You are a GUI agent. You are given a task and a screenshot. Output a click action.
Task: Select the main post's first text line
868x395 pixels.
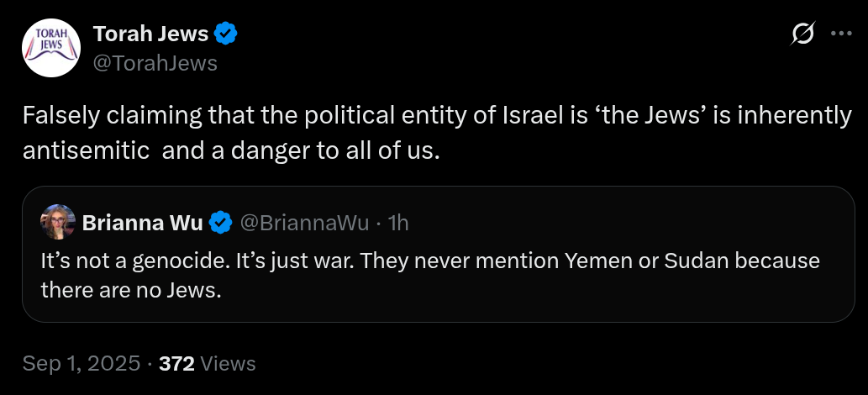437,115
